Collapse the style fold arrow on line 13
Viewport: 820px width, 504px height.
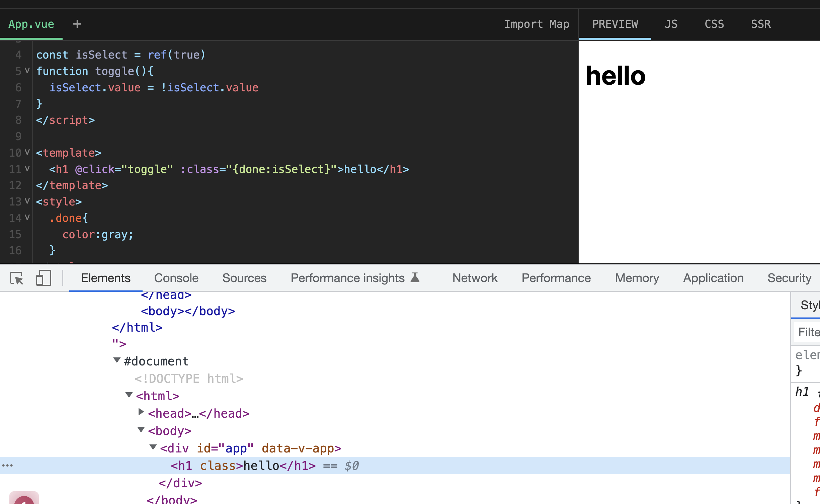27,201
